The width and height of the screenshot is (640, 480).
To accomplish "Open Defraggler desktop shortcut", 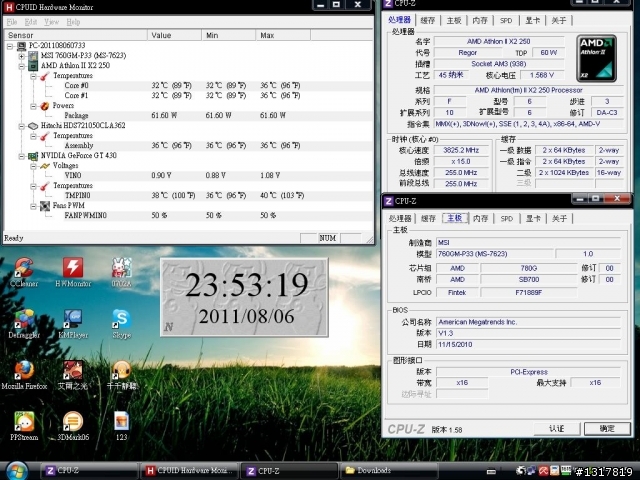I will tap(24, 323).
